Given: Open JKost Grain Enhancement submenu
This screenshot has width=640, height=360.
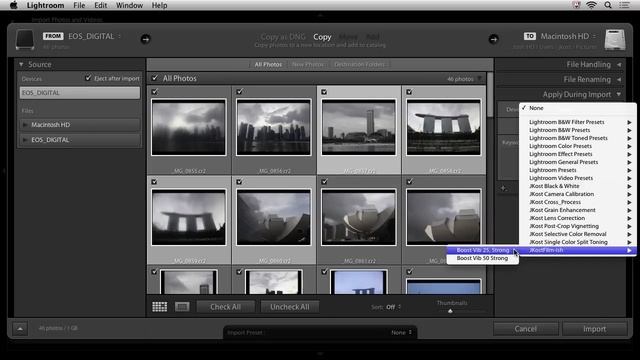Looking at the screenshot, I should click(x=578, y=210).
